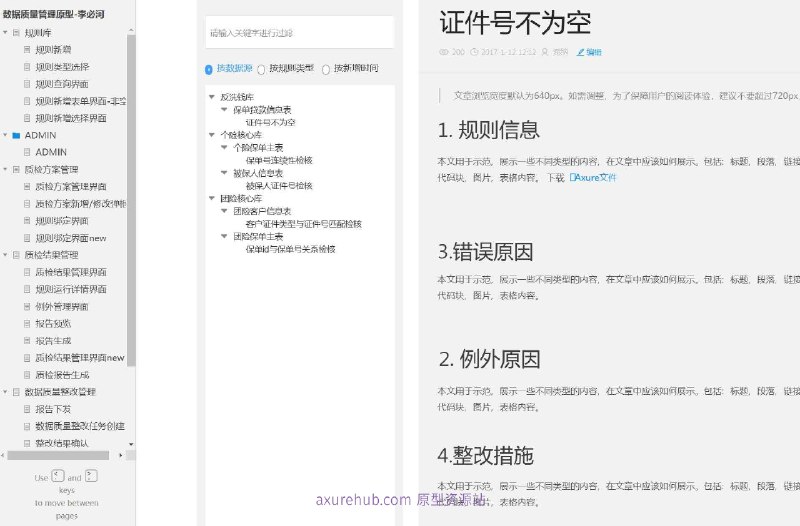The height and width of the screenshot is (526, 800).
Task: Select rule 保单id与保单号关系检核
Action: click(290, 249)
